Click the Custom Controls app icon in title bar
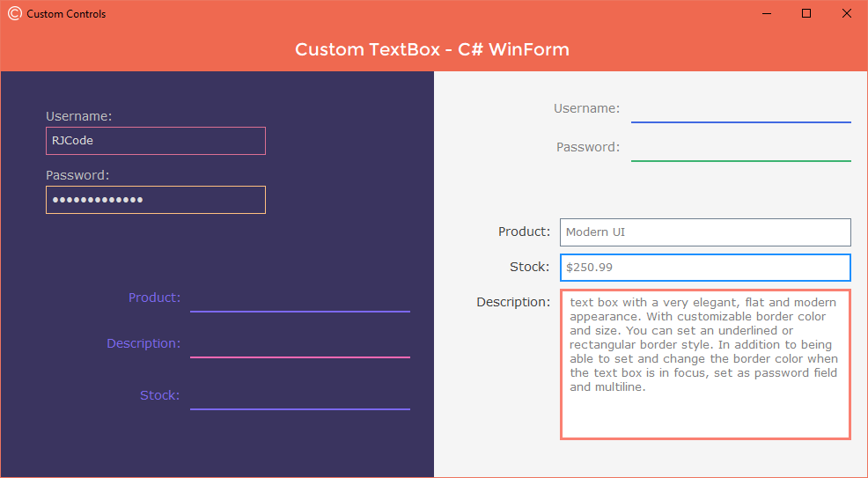Screen dimensions: 868x478 click(14, 13)
